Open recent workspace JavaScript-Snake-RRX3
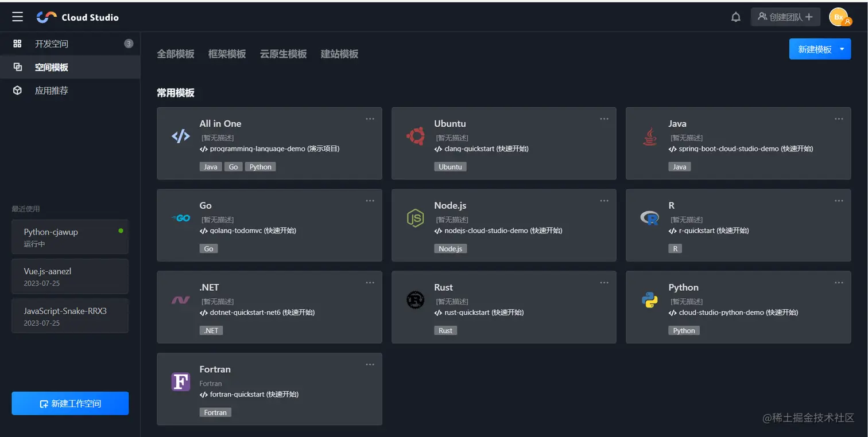868x437 pixels. (x=70, y=316)
